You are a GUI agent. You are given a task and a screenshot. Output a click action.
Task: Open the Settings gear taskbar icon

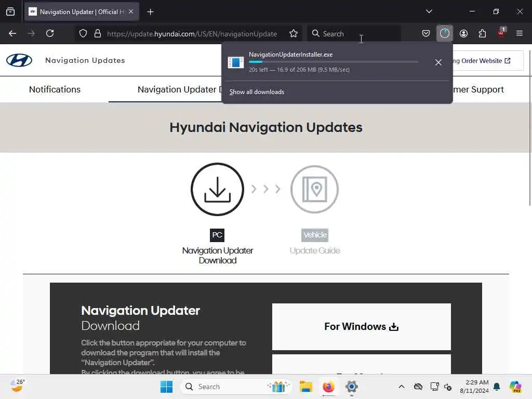pos(352,387)
